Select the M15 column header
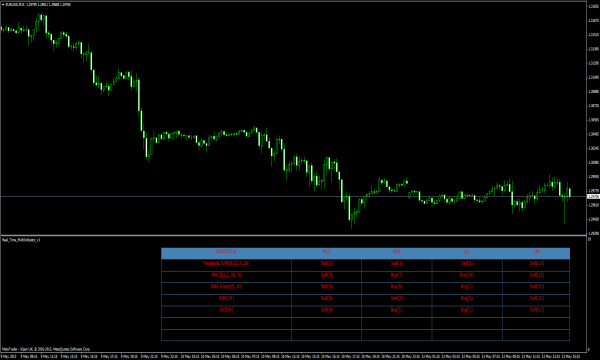 click(326, 252)
